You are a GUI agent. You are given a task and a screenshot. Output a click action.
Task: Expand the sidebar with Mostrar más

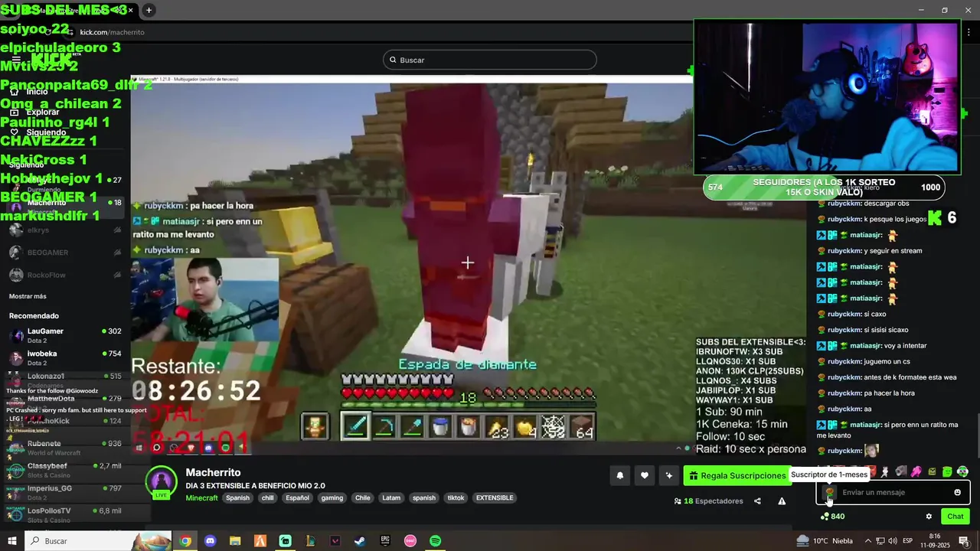[x=28, y=296]
